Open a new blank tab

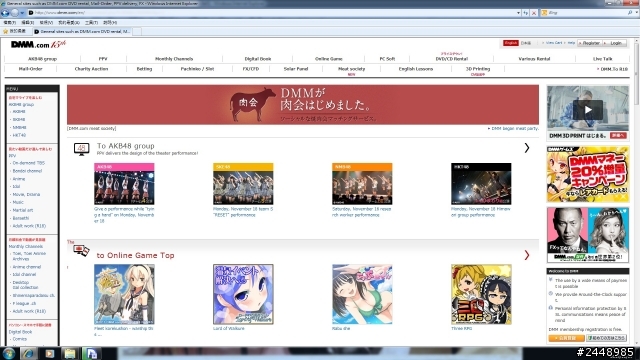(137, 31)
